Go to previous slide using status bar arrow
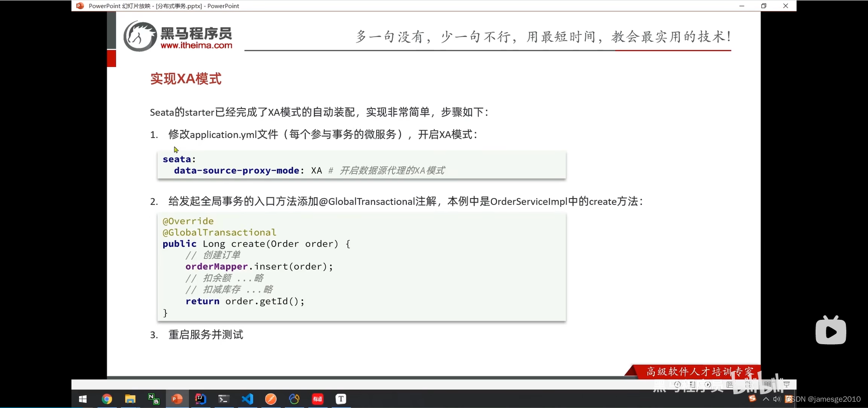Viewport: 868px width, 408px height. (x=677, y=384)
